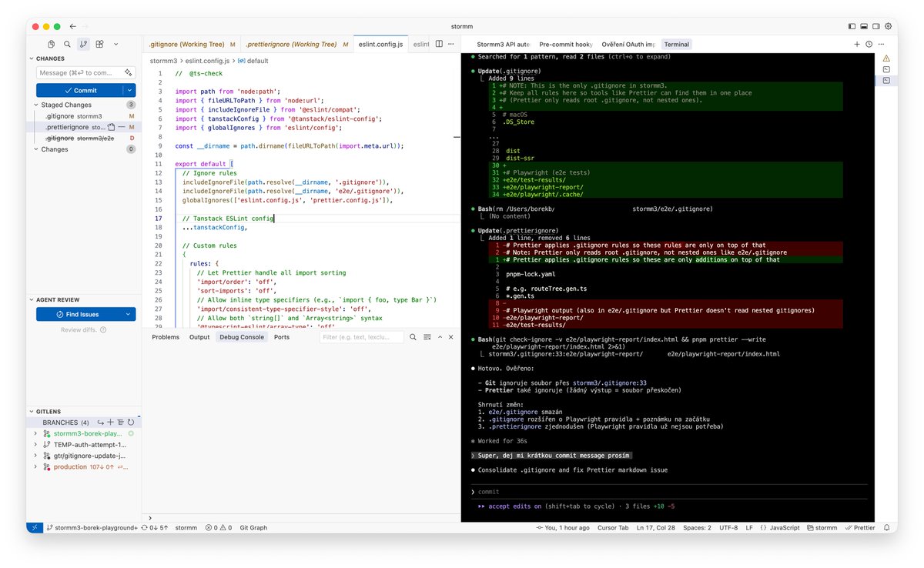The height and width of the screenshot is (568, 924).
Task: Toggle the primary sidebar layout icon
Action: (852, 26)
